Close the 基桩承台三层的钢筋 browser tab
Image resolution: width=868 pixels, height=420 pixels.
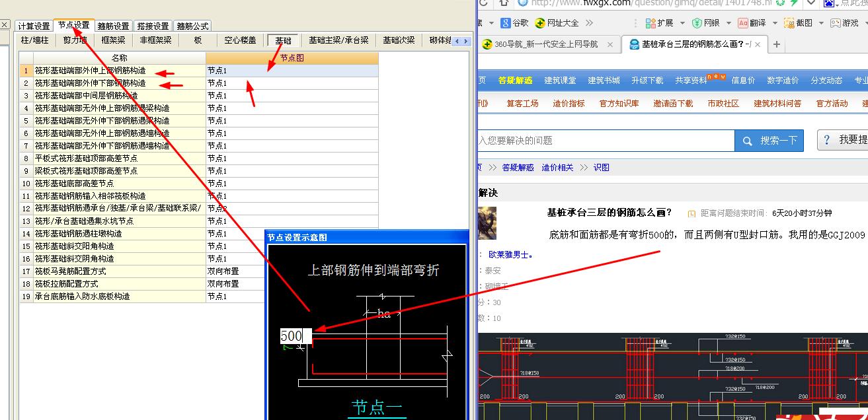(758, 44)
